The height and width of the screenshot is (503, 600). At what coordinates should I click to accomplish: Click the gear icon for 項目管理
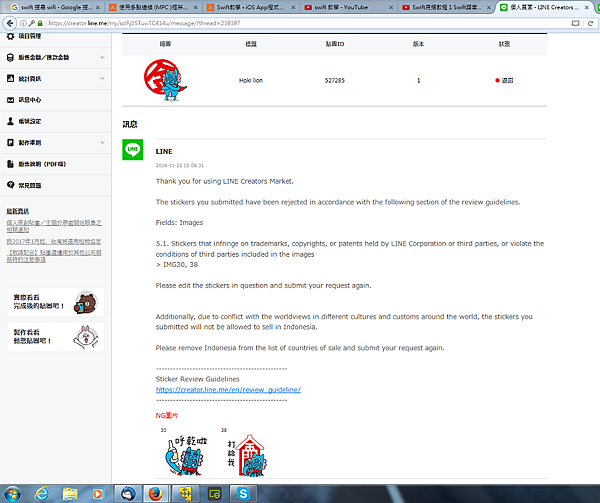(x=10, y=36)
